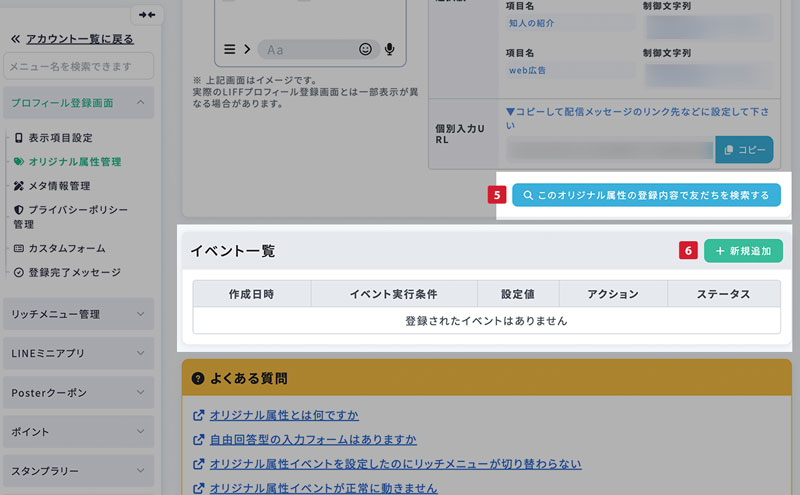Click the right chevron icon beside the Aa field
800x495 pixels.
(246, 49)
